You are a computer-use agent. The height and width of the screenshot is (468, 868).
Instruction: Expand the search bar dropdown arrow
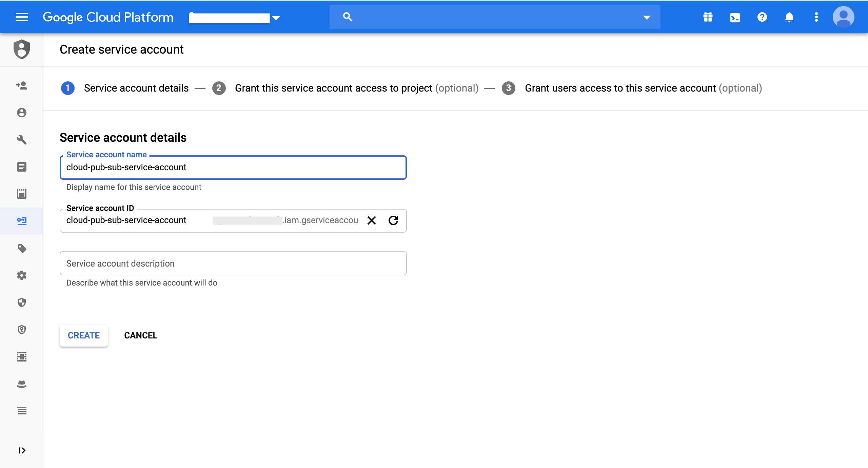pos(647,17)
